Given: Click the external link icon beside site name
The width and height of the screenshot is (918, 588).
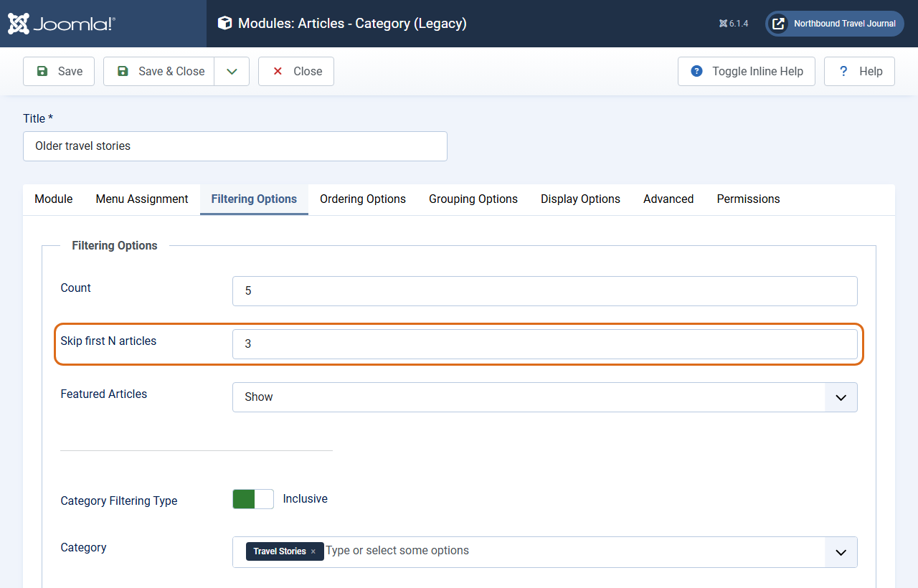Looking at the screenshot, I should click(x=778, y=24).
